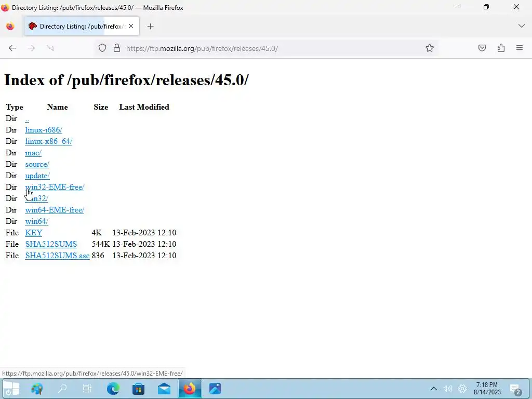Click the taskbar clock and date
This screenshot has height=399, width=532.
(487, 389)
